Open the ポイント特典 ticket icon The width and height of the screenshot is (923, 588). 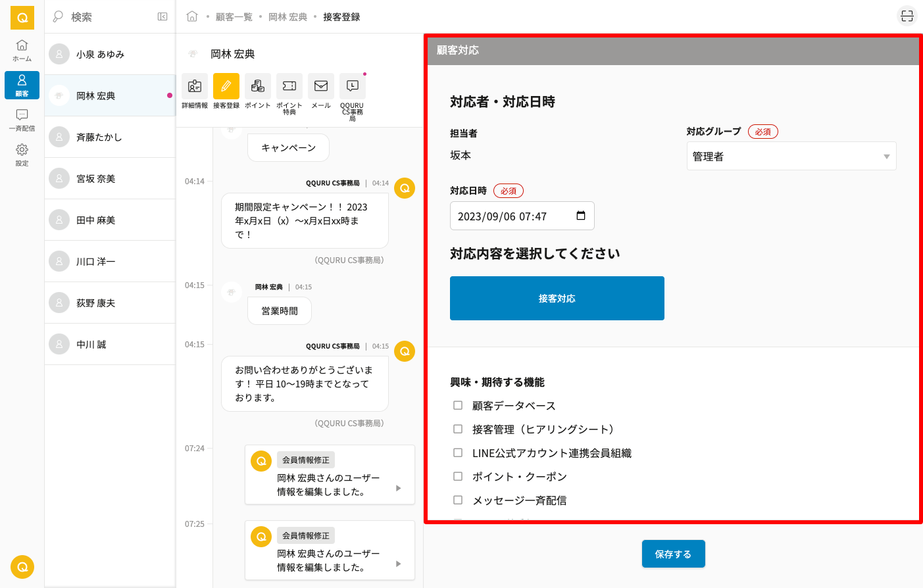[x=289, y=86]
